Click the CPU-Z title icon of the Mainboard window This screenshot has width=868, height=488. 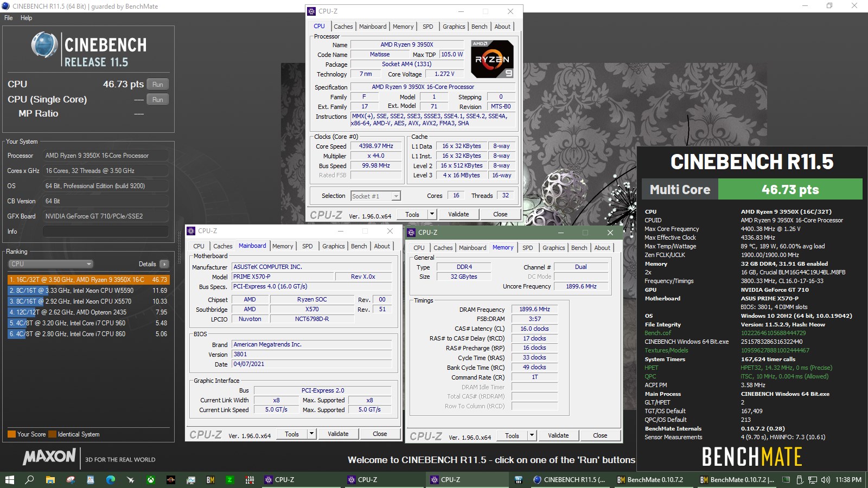point(192,231)
